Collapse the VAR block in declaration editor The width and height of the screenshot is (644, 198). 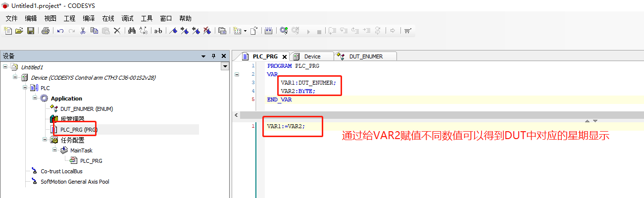[237, 74]
